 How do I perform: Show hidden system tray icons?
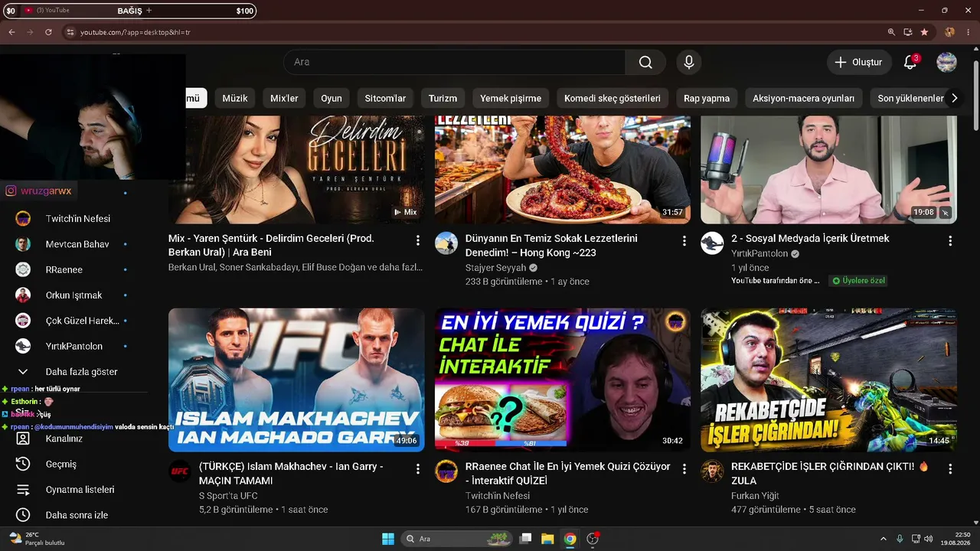tap(883, 539)
